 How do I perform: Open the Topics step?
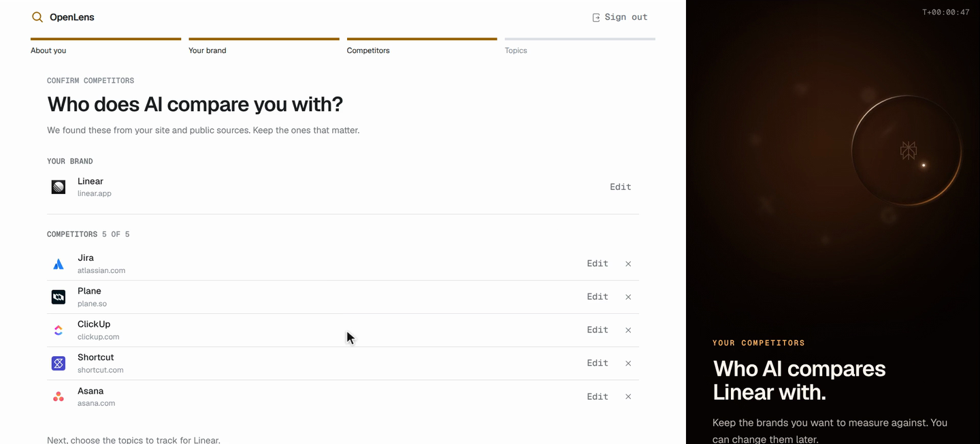[x=580, y=47]
